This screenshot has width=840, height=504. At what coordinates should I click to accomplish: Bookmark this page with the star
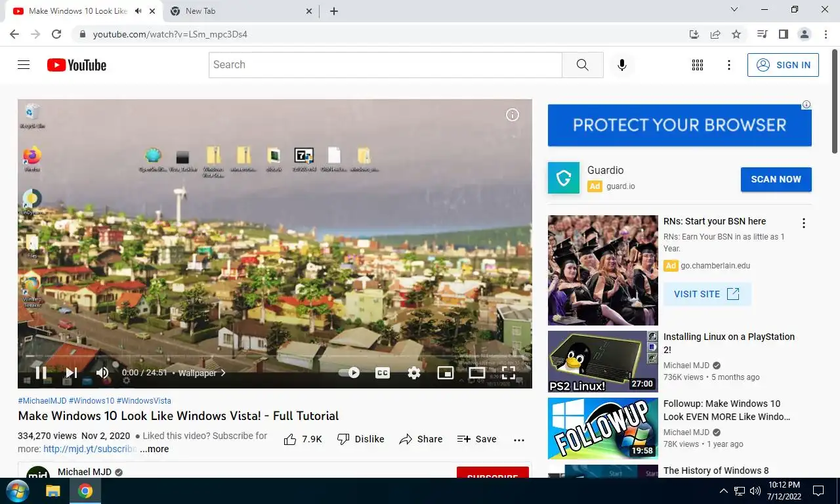pos(736,34)
